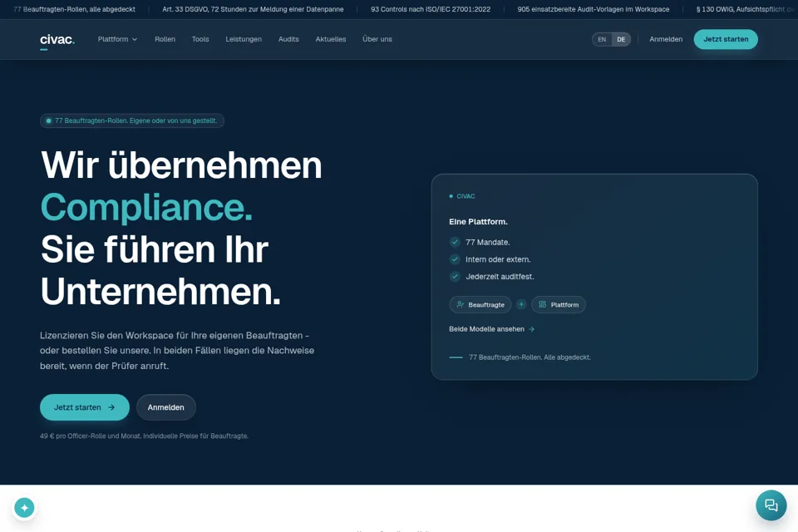This screenshot has width=798, height=532.
Task: Click the checkmark beside 77 Mandate
Action: [455, 243]
